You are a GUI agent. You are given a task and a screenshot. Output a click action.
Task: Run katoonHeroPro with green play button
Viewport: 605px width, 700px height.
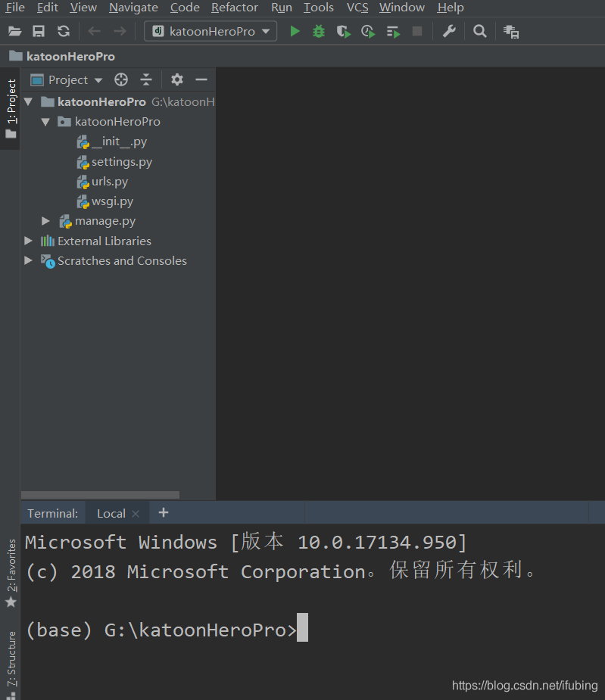[x=295, y=31]
